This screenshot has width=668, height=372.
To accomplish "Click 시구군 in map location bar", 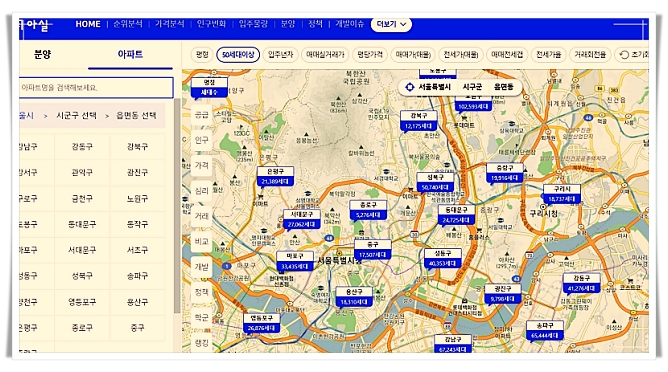I will (x=472, y=87).
